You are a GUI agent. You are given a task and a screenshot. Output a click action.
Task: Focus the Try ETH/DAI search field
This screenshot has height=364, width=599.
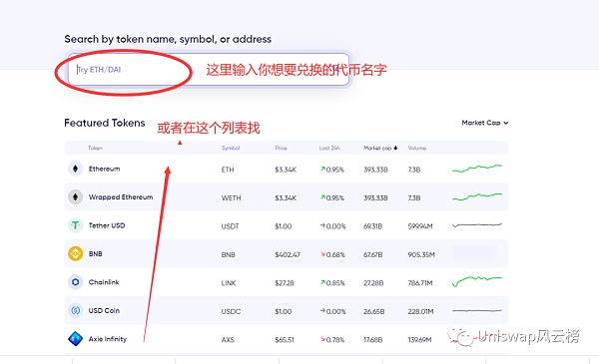(209, 70)
